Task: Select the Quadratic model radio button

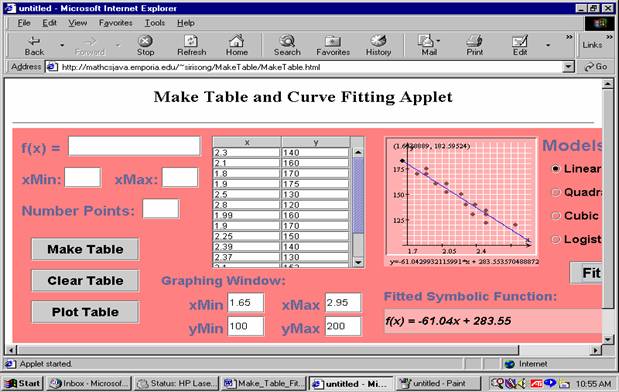Action: point(555,192)
